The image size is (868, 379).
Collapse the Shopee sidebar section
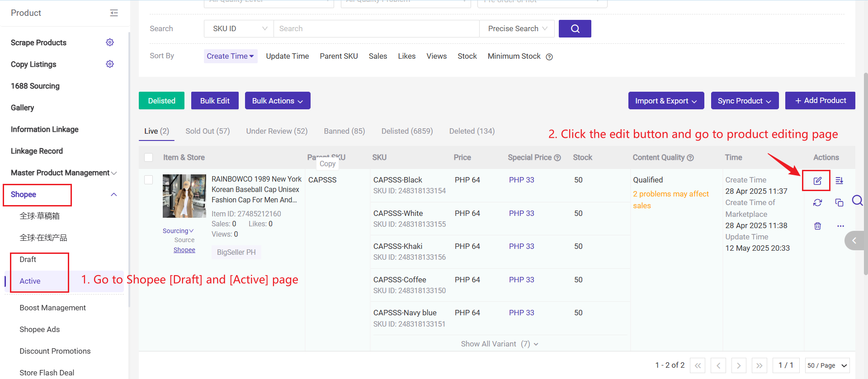click(x=114, y=195)
